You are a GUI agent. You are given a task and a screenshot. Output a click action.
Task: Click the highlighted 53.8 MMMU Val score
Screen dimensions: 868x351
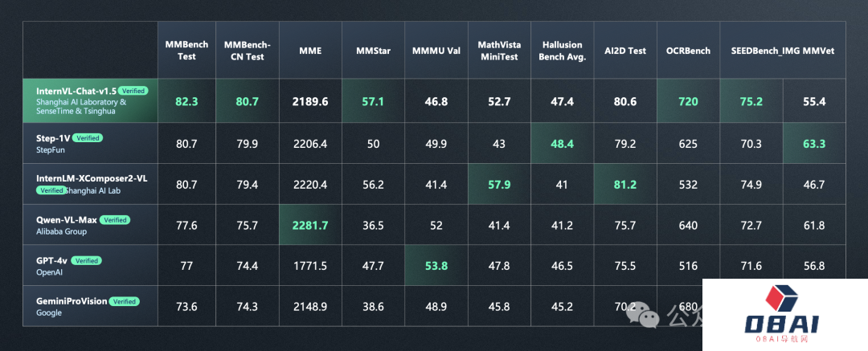[436, 266]
